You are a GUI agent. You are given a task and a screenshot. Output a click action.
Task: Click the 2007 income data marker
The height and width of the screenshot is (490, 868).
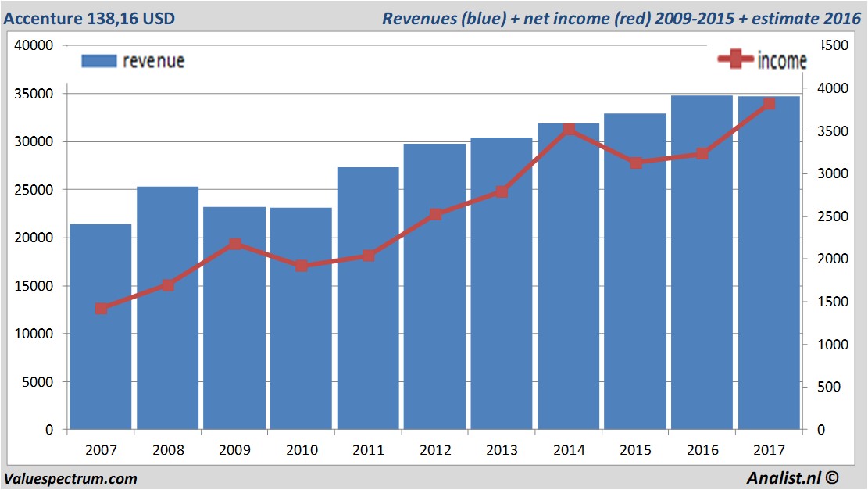coord(101,309)
